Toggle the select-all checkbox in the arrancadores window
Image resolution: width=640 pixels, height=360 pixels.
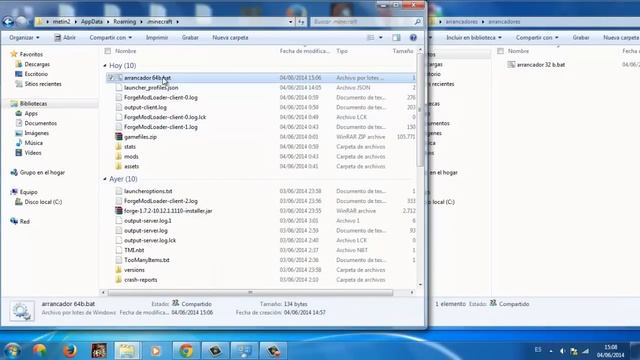[x=500, y=51]
